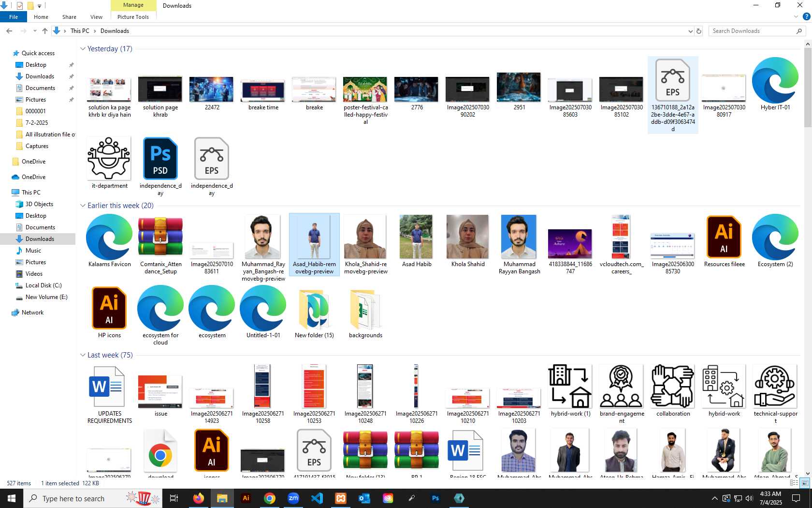Open Adobe Illustrator from the taskbar
The image size is (812, 508).
[246, 498]
